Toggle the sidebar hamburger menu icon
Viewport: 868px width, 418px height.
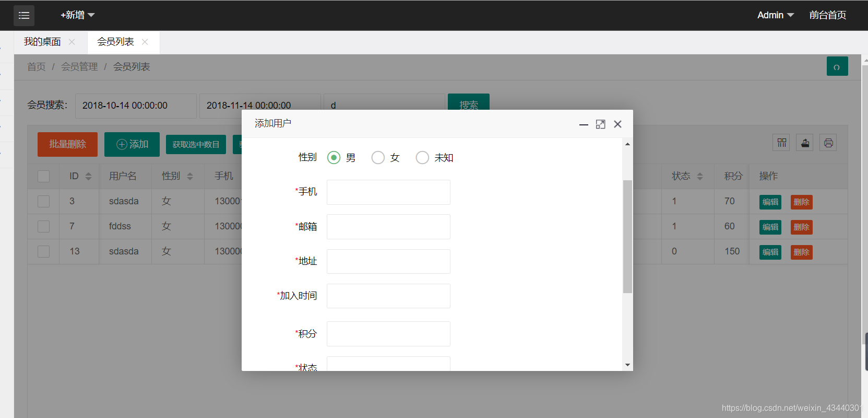click(x=24, y=16)
